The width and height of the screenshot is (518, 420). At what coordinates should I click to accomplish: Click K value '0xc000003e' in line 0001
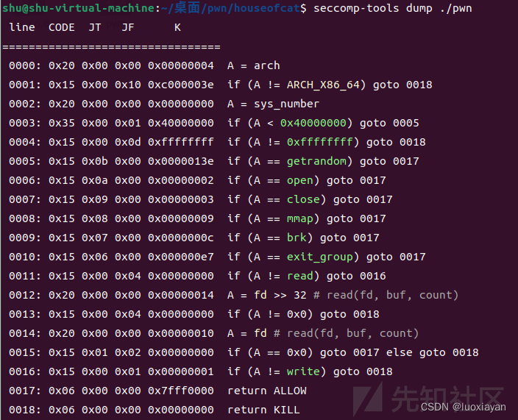[x=181, y=85]
